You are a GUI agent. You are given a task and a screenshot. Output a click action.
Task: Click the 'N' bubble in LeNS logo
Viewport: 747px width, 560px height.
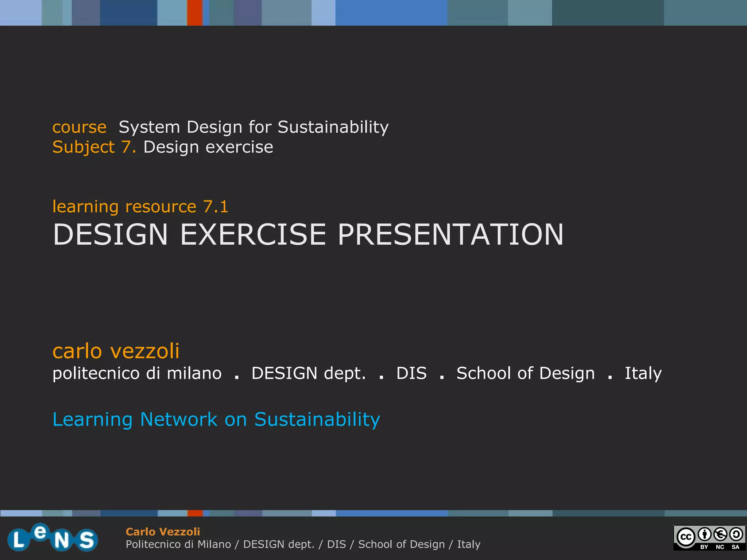point(61,540)
